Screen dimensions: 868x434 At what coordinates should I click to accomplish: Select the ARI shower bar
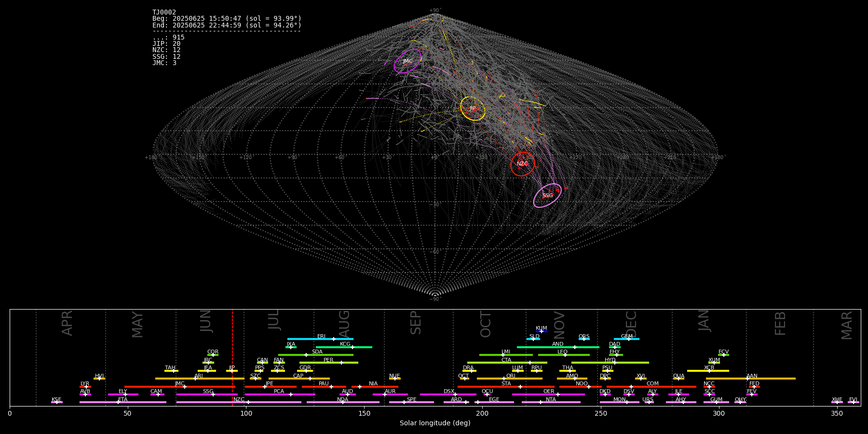200,379
